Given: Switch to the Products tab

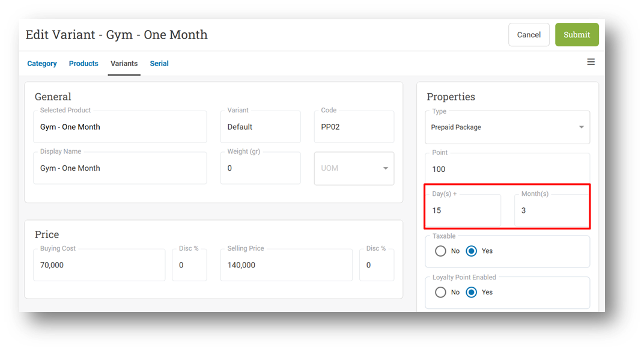Looking at the screenshot, I should click(84, 64).
